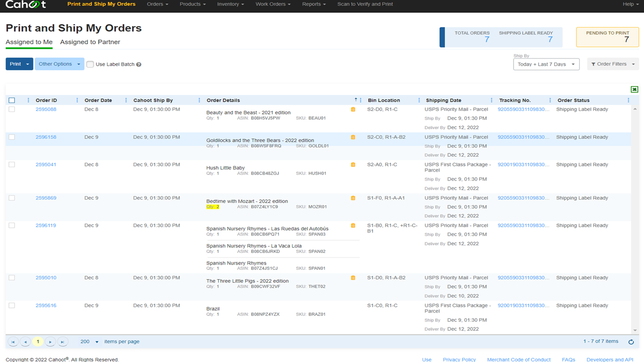Open the Ship By date range dropdown
This screenshot has height=362, width=644.
pyautogui.click(x=546, y=64)
